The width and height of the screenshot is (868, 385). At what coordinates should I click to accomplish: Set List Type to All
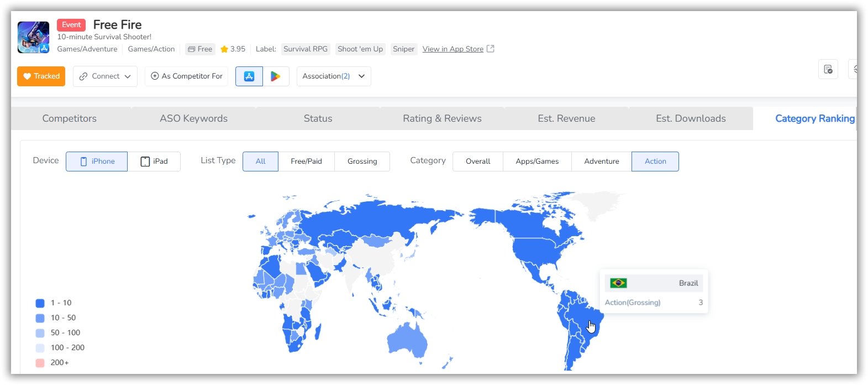(261, 162)
